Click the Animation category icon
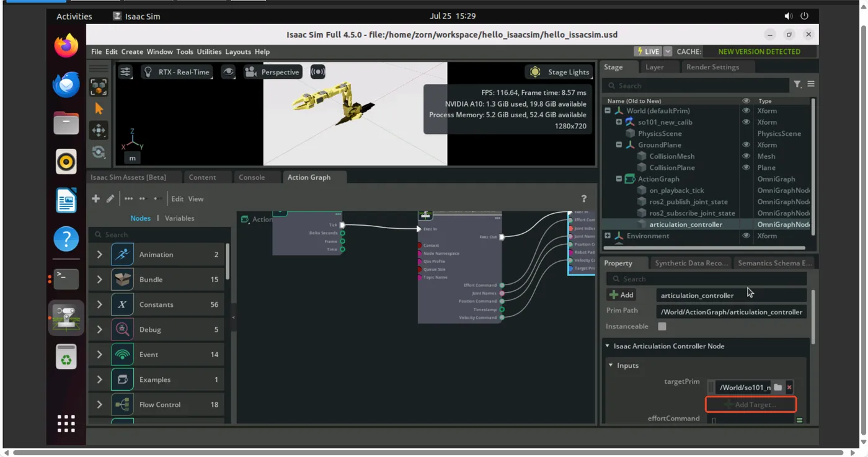Image resolution: width=868 pixels, height=457 pixels. coord(123,254)
